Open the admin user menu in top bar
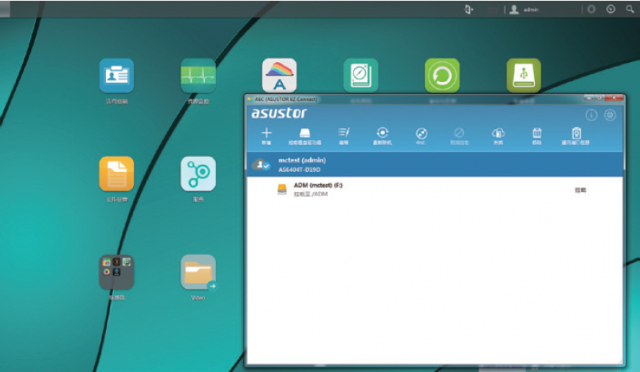The width and height of the screenshot is (640, 372). coord(524,9)
